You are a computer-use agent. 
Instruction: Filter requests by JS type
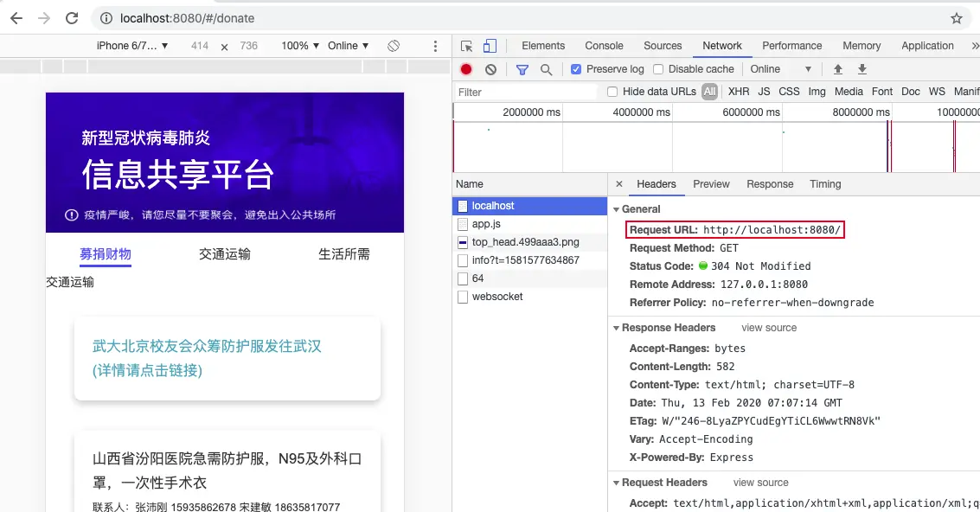764,92
